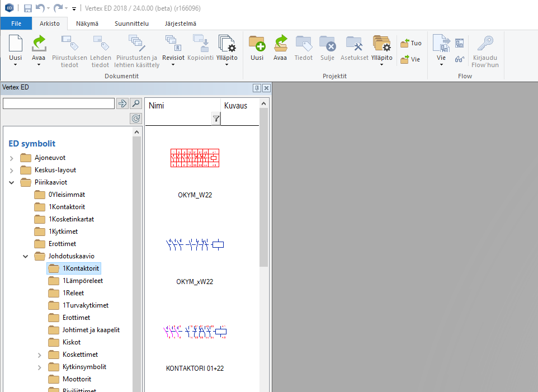
Task: Switch to the Suunnittelu tab
Action: tap(131, 23)
